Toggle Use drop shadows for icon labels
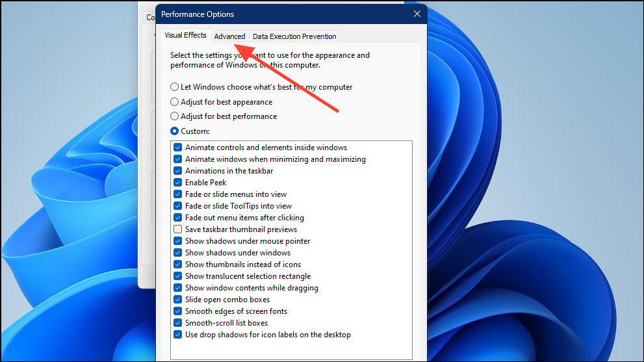Screen dimensions: 644x362 pos(178,335)
